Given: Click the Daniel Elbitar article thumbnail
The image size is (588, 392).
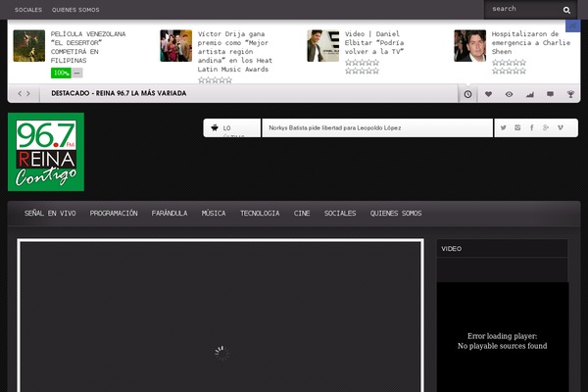Looking at the screenshot, I should click(x=322, y=46).
